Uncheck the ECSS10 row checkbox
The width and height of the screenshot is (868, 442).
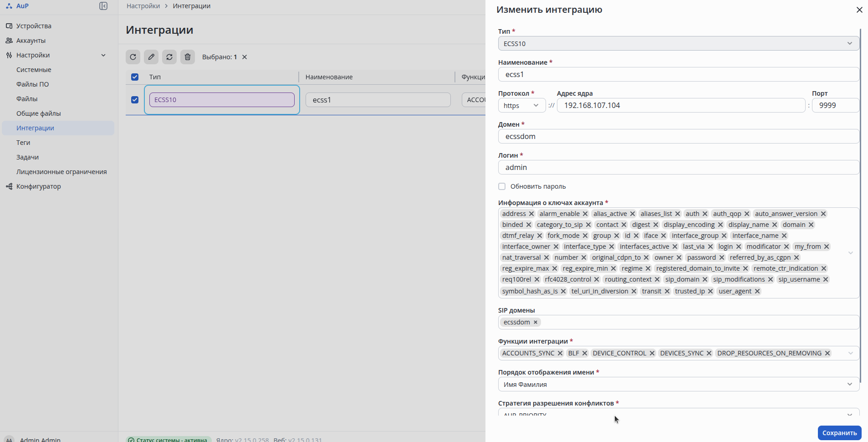pos(135,100)
